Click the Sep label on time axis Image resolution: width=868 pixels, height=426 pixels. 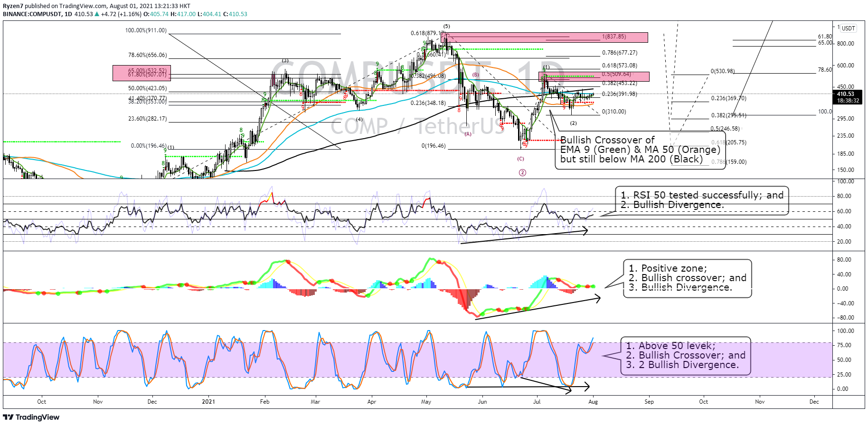tap(649, 402)
